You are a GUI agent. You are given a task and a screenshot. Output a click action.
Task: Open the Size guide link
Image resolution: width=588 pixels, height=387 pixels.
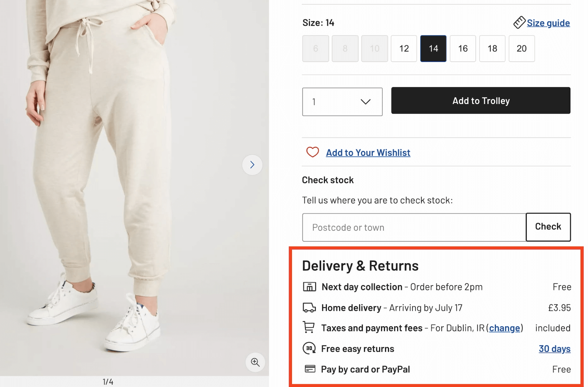[548, 22]
